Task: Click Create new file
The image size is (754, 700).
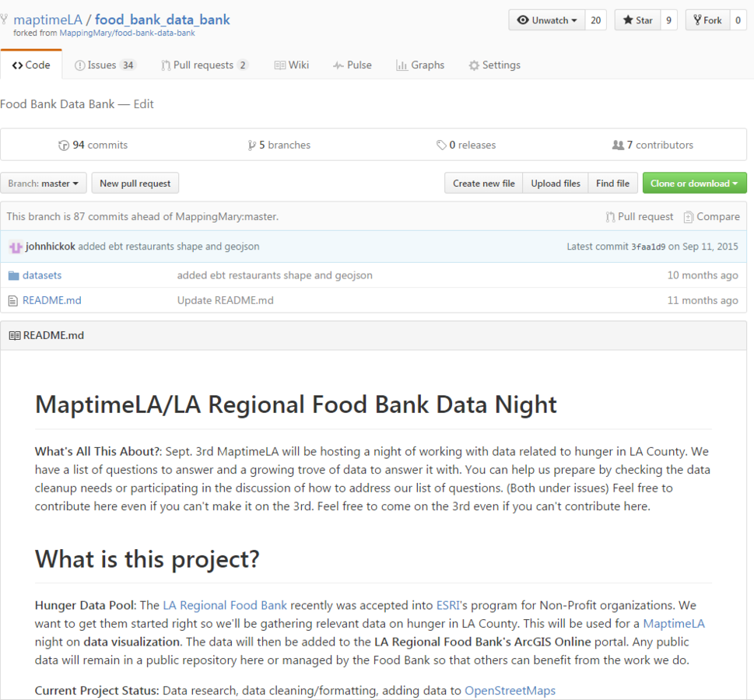Action: click(x=483, y=184)
